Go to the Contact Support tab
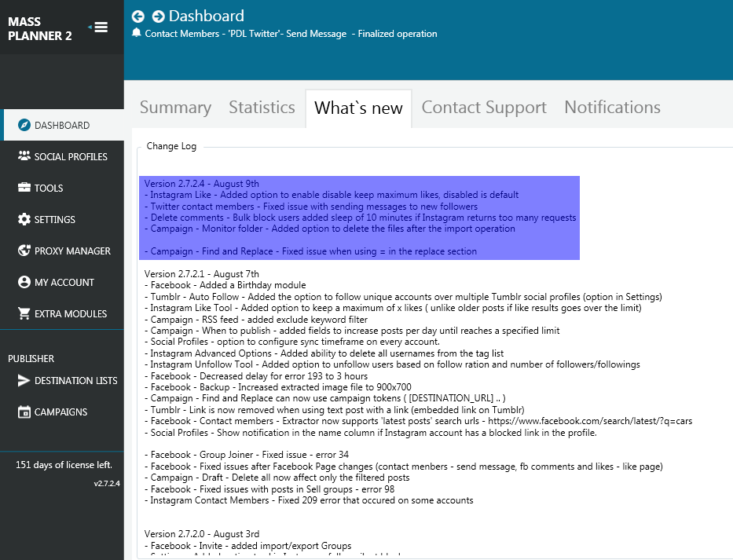Image resolution: width=733 pixels, height=560 pixels. (484, 108)
